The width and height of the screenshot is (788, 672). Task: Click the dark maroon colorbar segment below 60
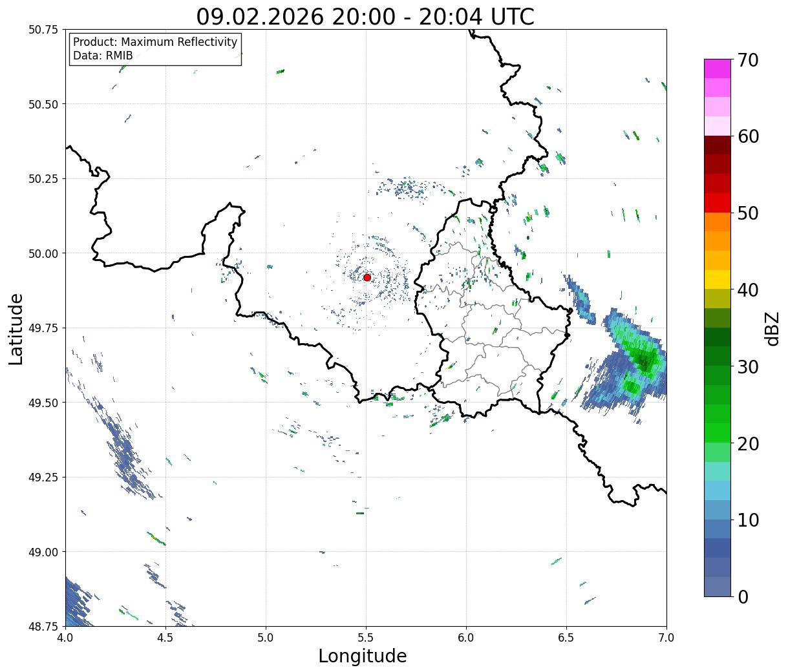coord(717,145)
